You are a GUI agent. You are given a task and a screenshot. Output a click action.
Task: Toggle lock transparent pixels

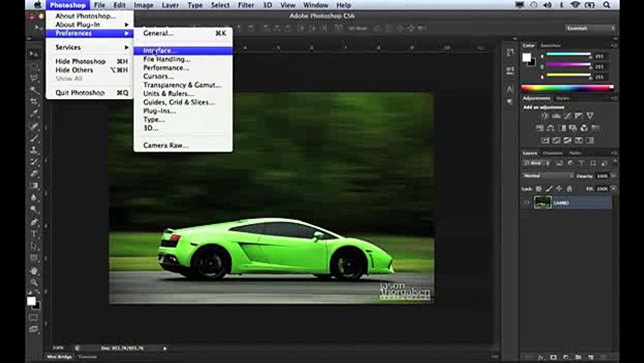click(539, 189)
